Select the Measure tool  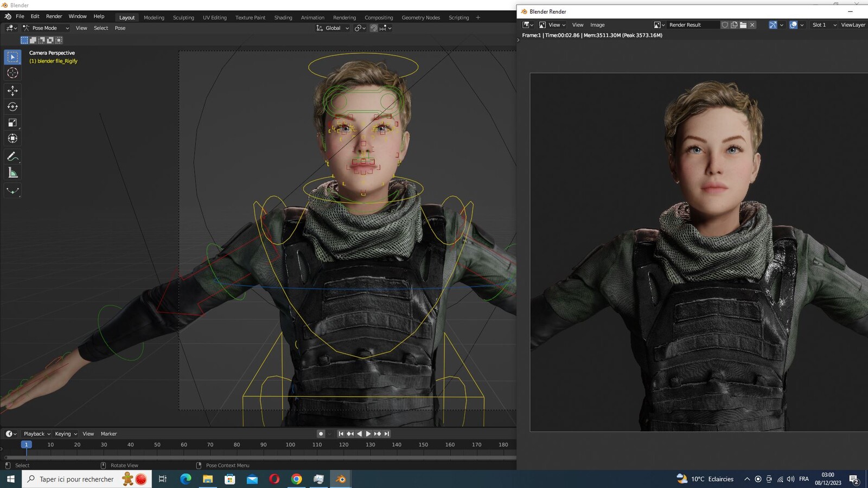[12, 173]
